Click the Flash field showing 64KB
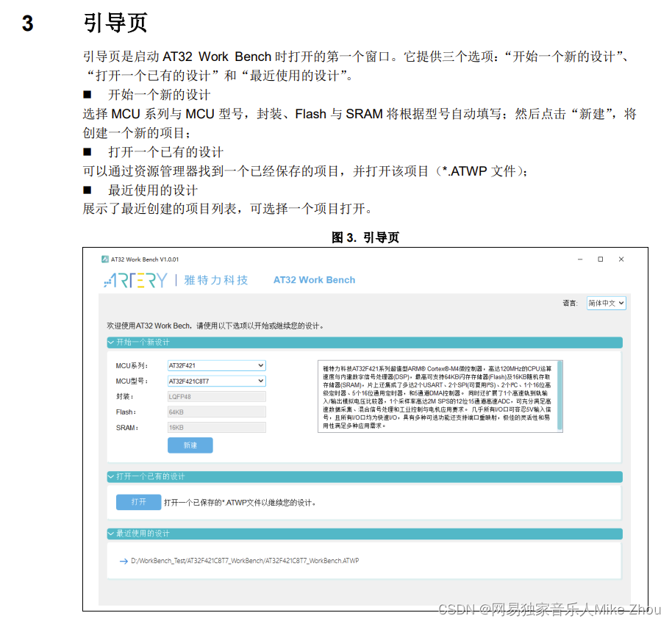The height and width of the screenshot is (624, 672). pyautogui.click(x=215, y=412)
